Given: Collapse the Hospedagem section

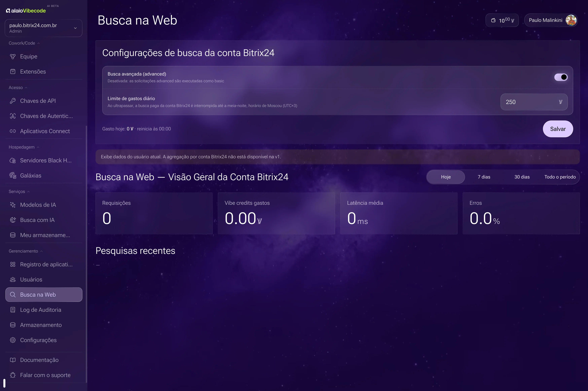Looking at the screenshot, I should coord(24,147).
